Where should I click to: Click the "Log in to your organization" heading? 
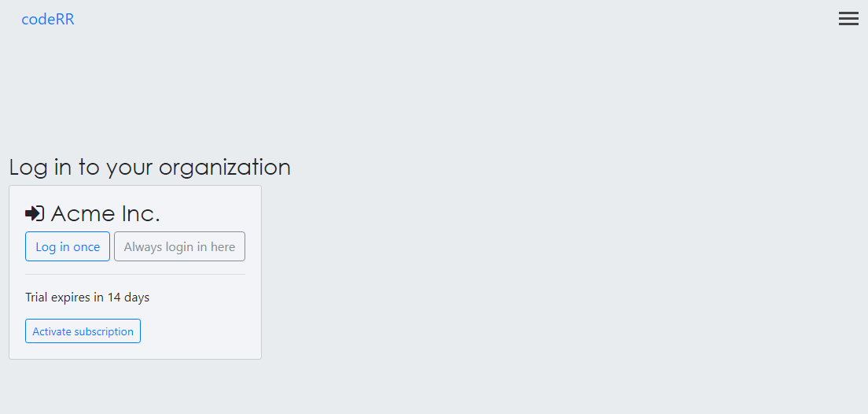coord(149,167)
